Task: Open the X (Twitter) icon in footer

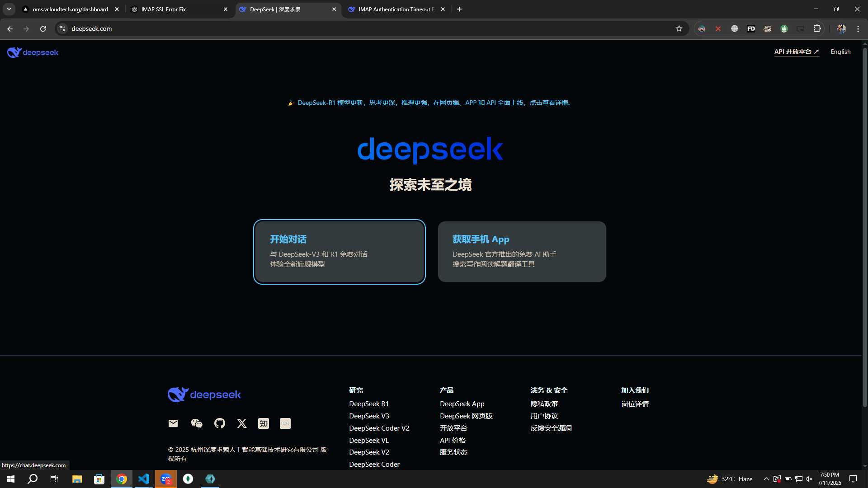Action: 242,423
